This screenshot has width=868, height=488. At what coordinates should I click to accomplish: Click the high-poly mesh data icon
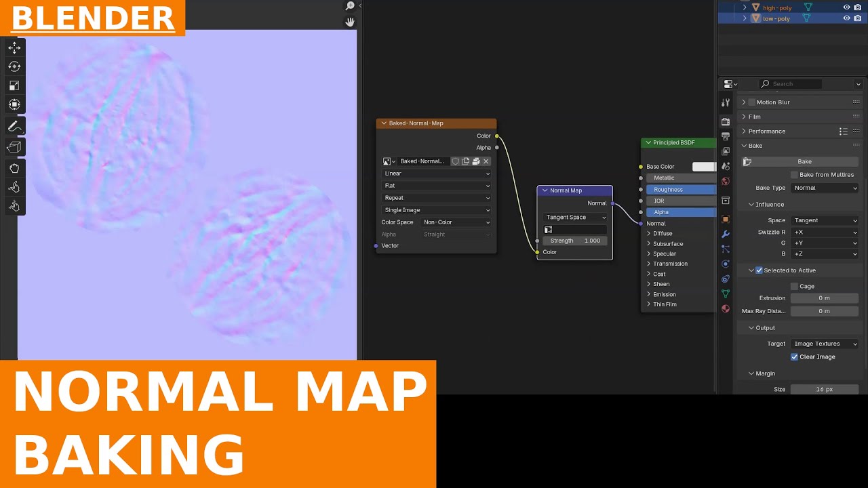point(808,7)
